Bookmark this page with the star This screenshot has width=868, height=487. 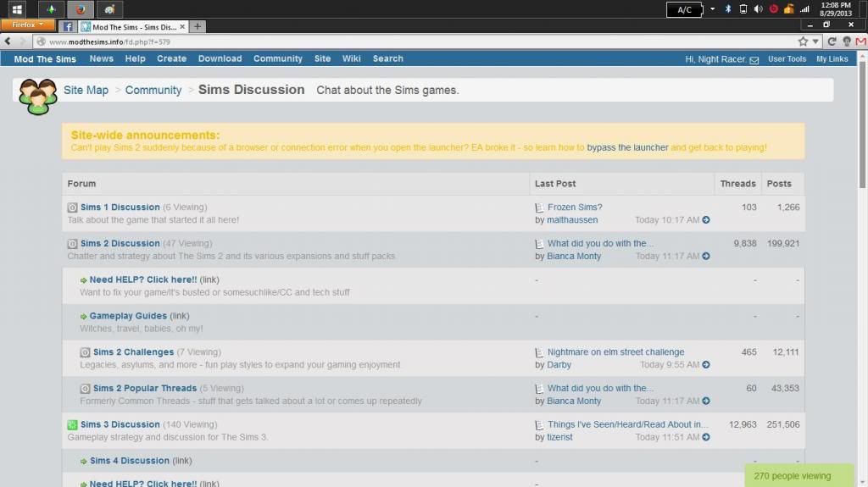pos(803,42)
